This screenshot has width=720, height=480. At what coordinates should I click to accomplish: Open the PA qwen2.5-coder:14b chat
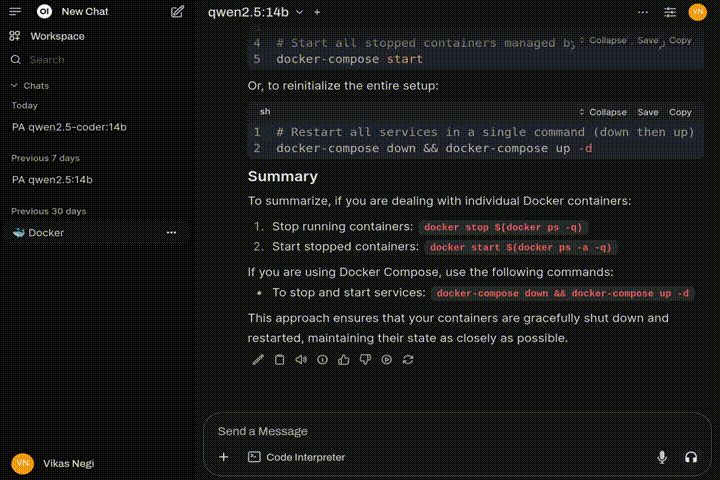tap(69, 127)
